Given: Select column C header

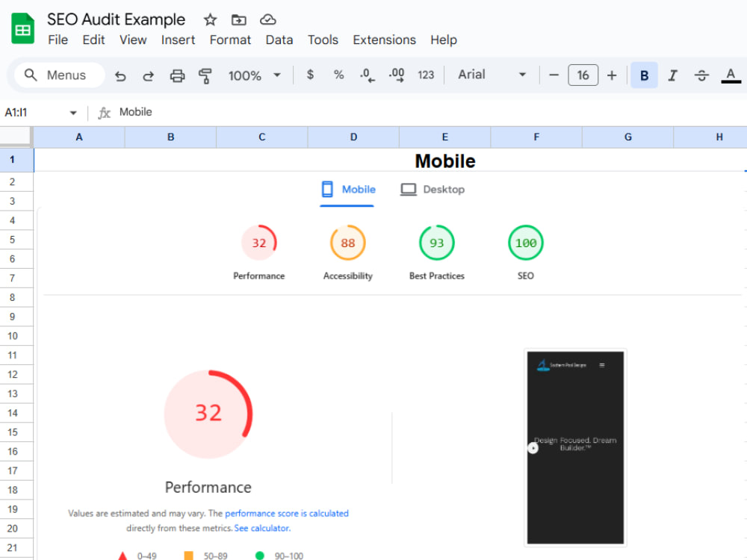Looking at the screenshot, I should (262, 137).
